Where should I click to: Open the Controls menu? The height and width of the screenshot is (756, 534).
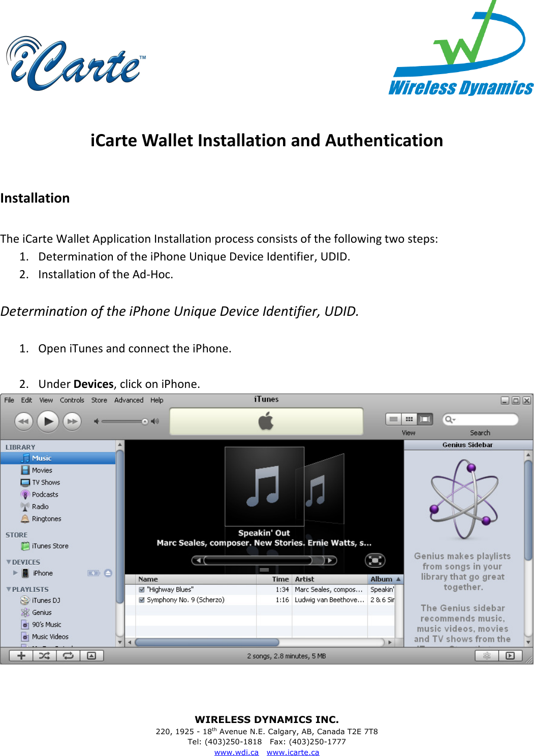(x=72, y=400)
